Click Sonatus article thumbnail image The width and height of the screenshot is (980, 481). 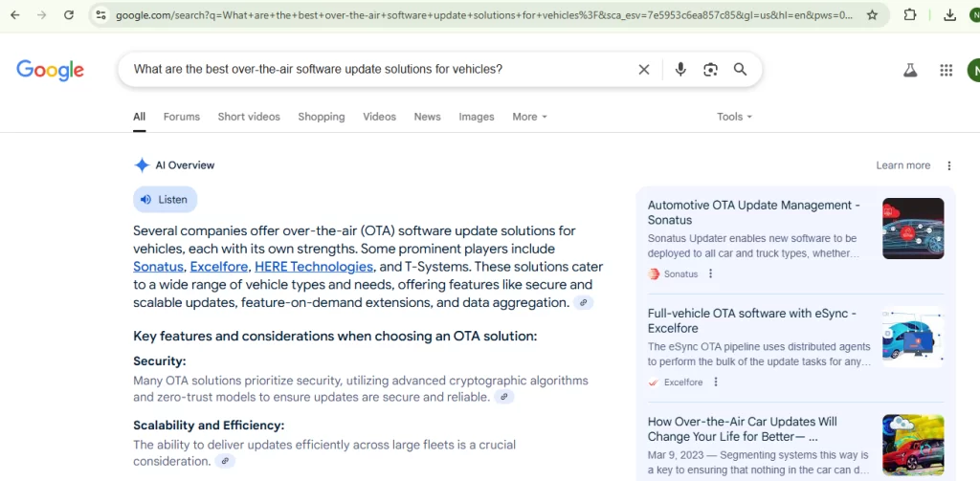(x=913, y=229)
